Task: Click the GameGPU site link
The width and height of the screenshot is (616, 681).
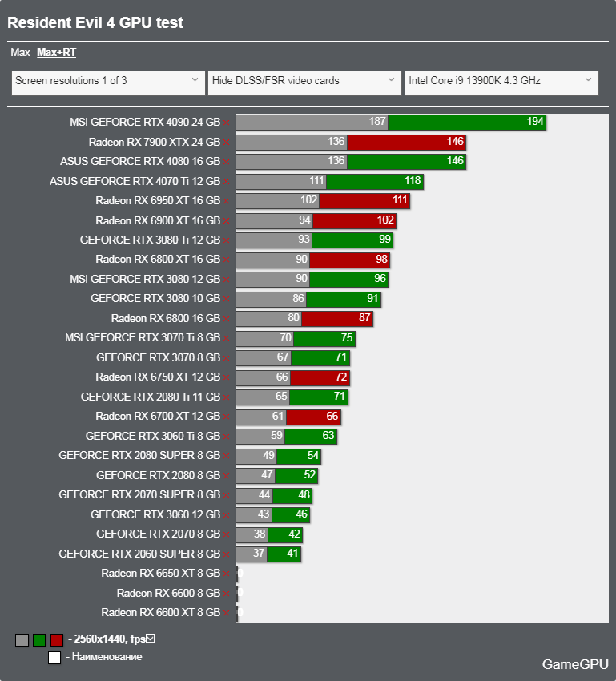Action: (x=575, y=664)
